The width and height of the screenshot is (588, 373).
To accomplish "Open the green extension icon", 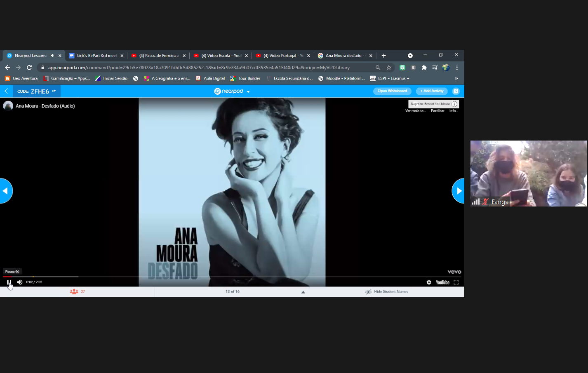I will (402, 68).
